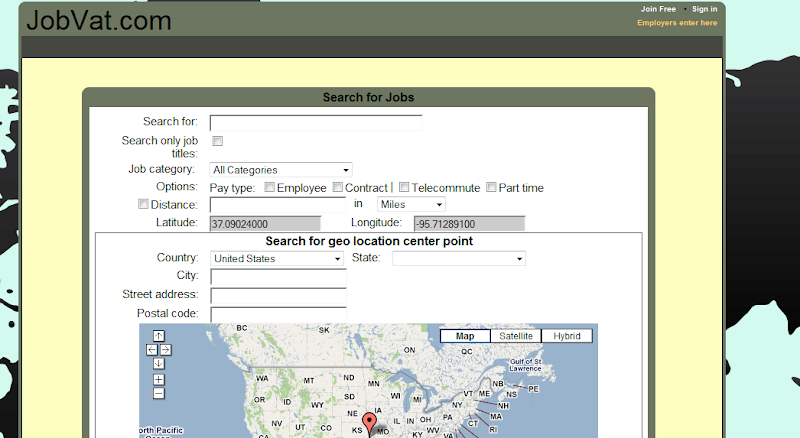Click the Gulf of St Lawrence map label
Viewport: 800px width, 438px height.
(x=526, y=364)
